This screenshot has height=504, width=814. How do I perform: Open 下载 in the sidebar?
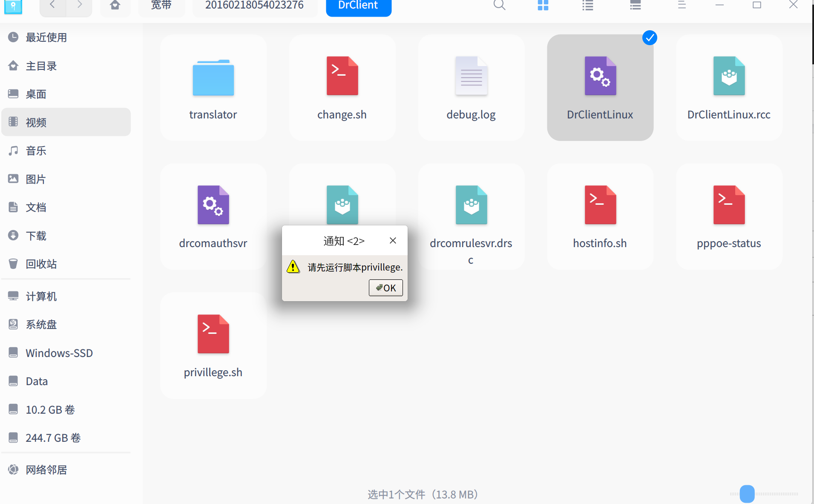coord(66,236)
